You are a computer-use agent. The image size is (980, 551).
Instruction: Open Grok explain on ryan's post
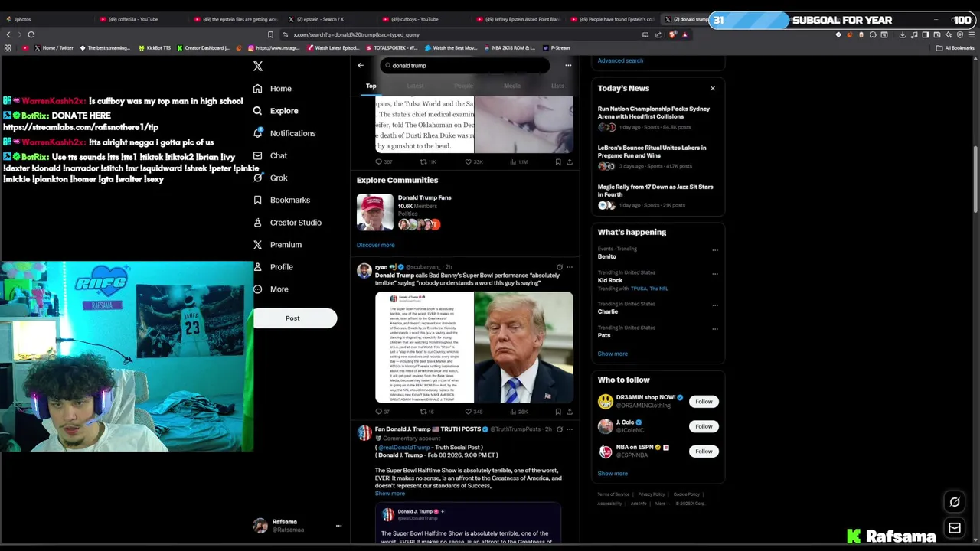pyautogui.click(x=560, y=267)
